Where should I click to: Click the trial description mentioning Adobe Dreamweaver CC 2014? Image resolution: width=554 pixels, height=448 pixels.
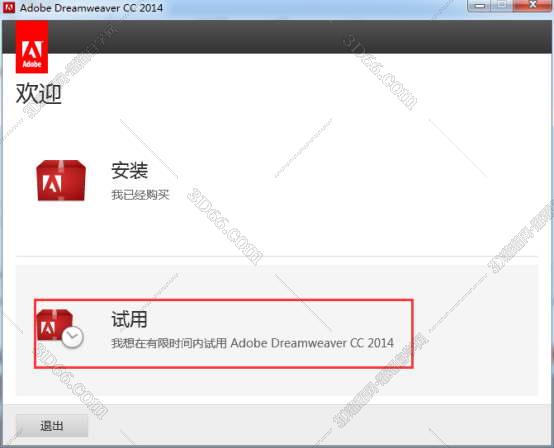pyautogui.click(x=253, y=343)
